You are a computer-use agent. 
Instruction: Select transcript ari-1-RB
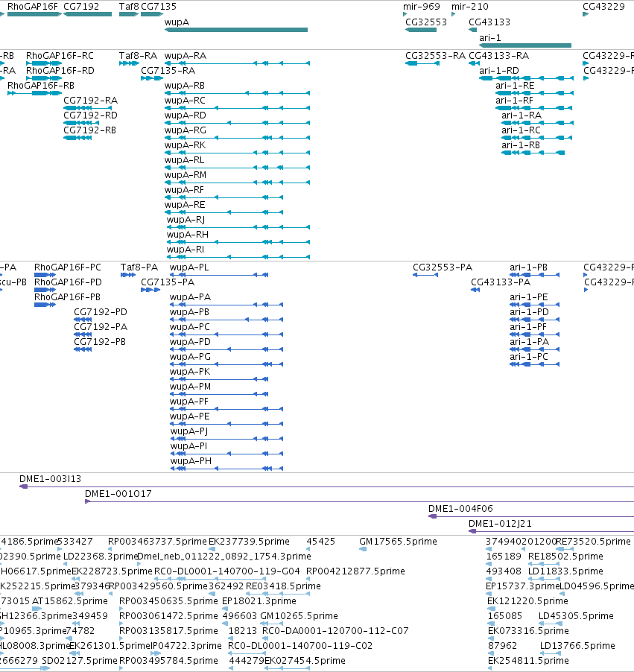click(521, 145)
